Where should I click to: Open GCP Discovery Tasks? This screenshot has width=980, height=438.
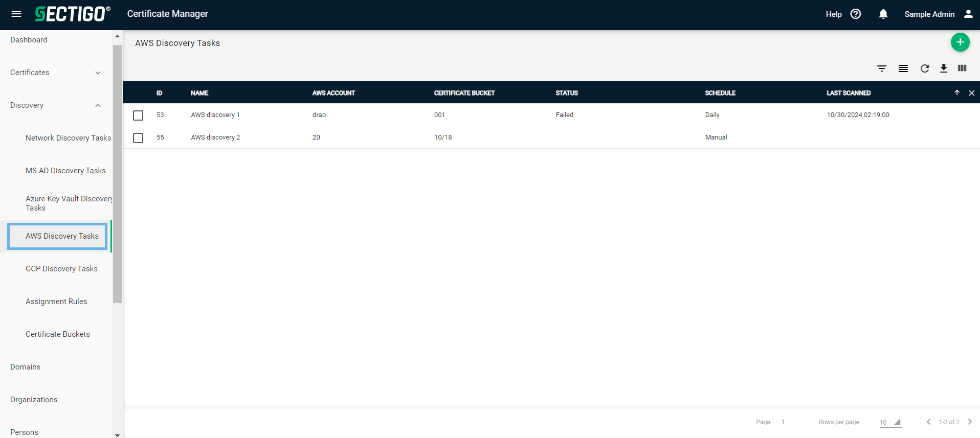[61, 269]
